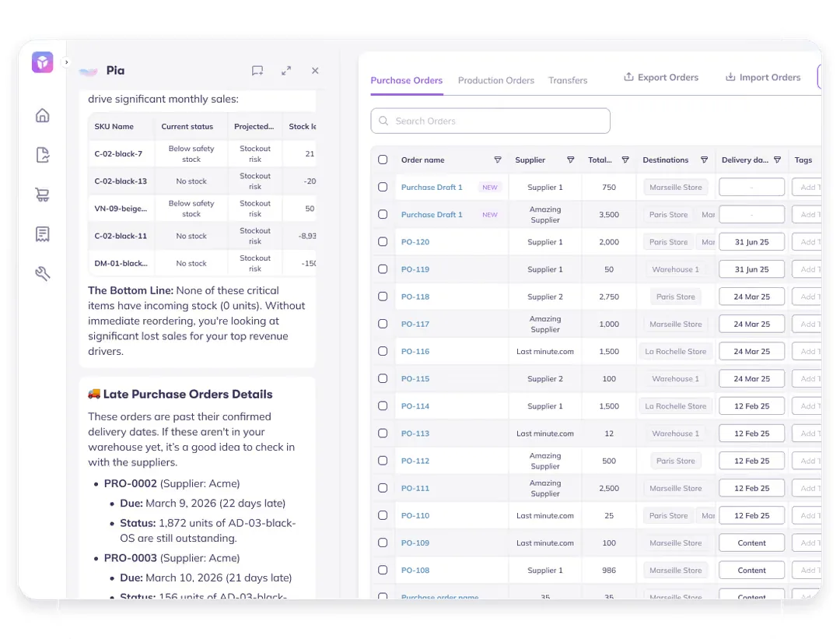Image resolution: width=840 pixels, height=639 pixels.
Task: Click Last minute.com supplier in PO-116 row
Action: pyautogui.click(x=544, y=351)
